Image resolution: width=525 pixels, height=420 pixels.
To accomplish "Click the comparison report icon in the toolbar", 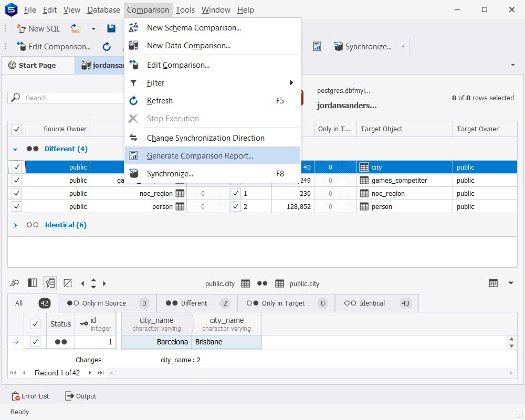I will (317, 47).
